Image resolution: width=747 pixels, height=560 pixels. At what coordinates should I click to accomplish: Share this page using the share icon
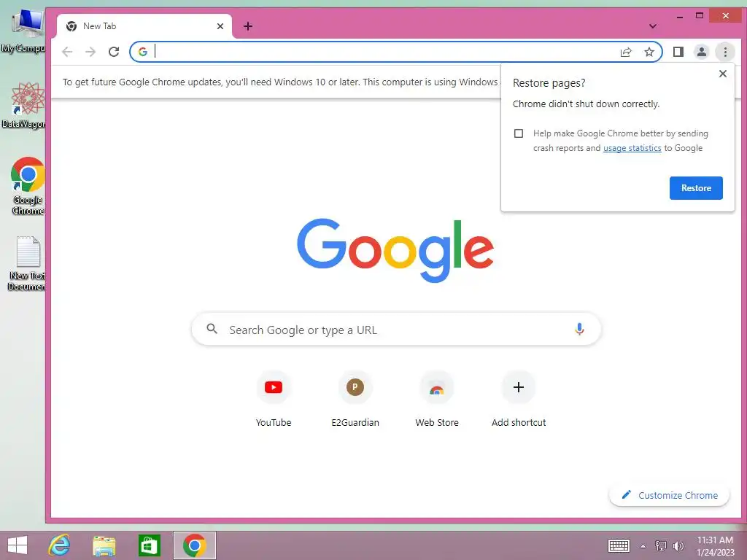click(625, 52)
